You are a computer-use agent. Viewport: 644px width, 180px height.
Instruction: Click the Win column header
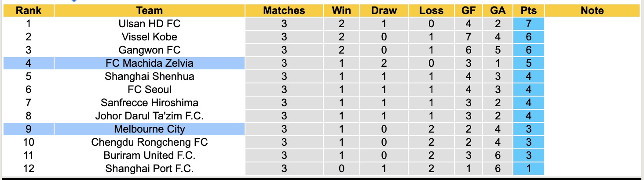click(342, 11)
